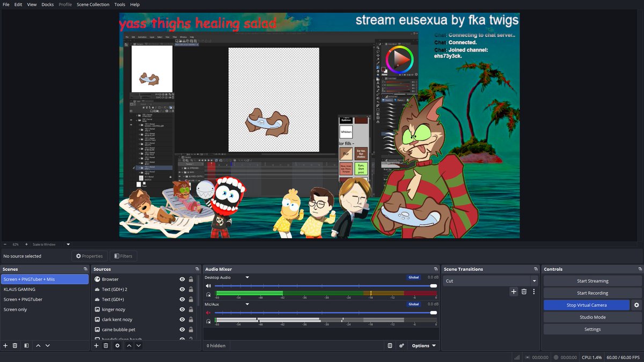This screenshot has height=362, width=644.
Task: Add a new source with plus icon
Action: [x=96, y=346]
